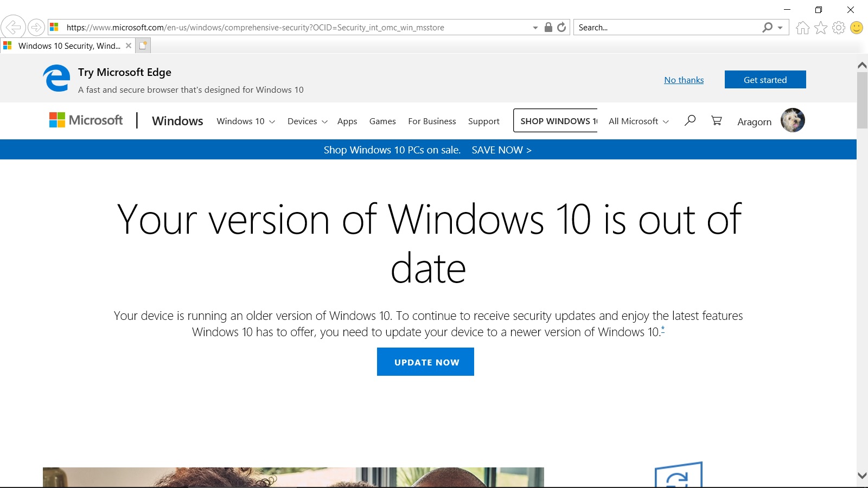Click the browser Forward arrow button
This screenshot has width=868, height=488.
pyautogui.click(x=36, y=27)
